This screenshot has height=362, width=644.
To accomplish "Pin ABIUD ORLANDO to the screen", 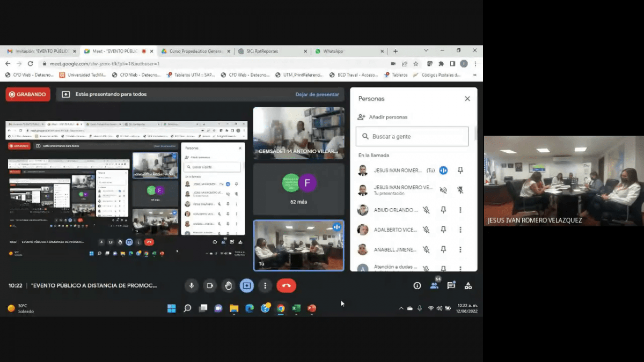I will [x=443, y=210].
